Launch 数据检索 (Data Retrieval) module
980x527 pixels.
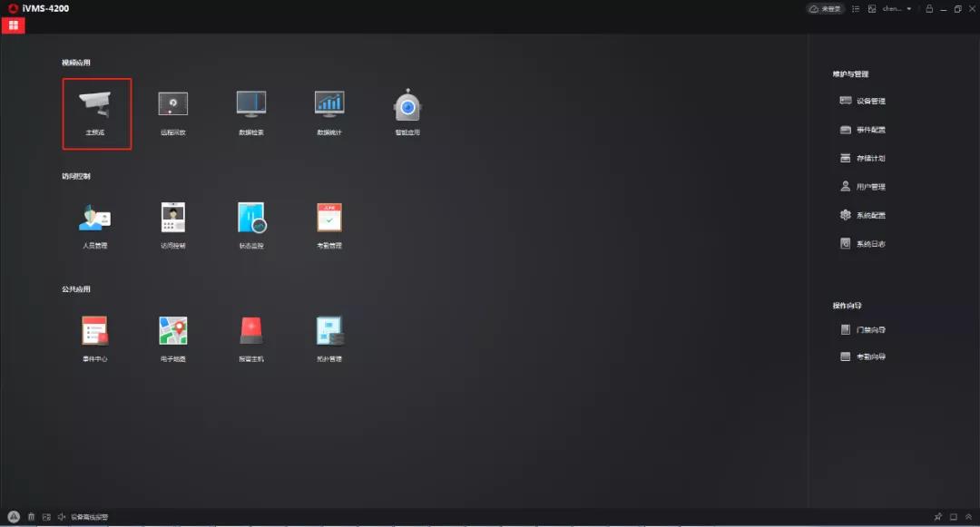pos(251,105)
